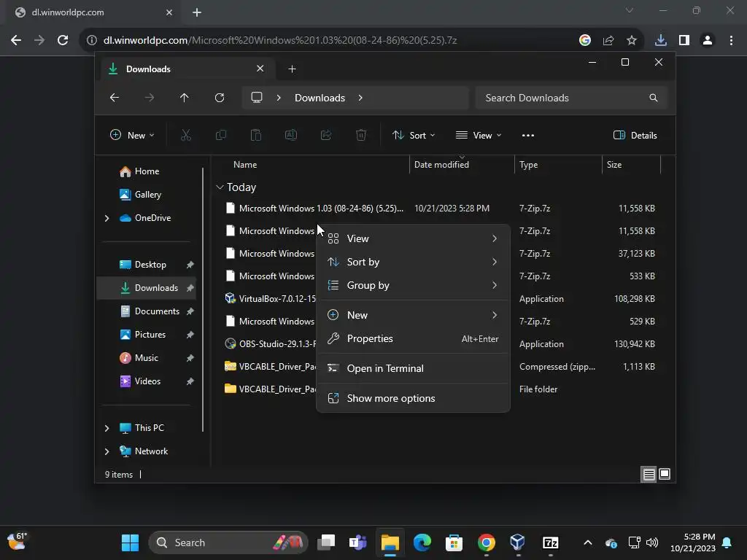This screenshot has width=747, height=560.
Task: Click the taskbar Search box
Action: click(x=228, y=542)
